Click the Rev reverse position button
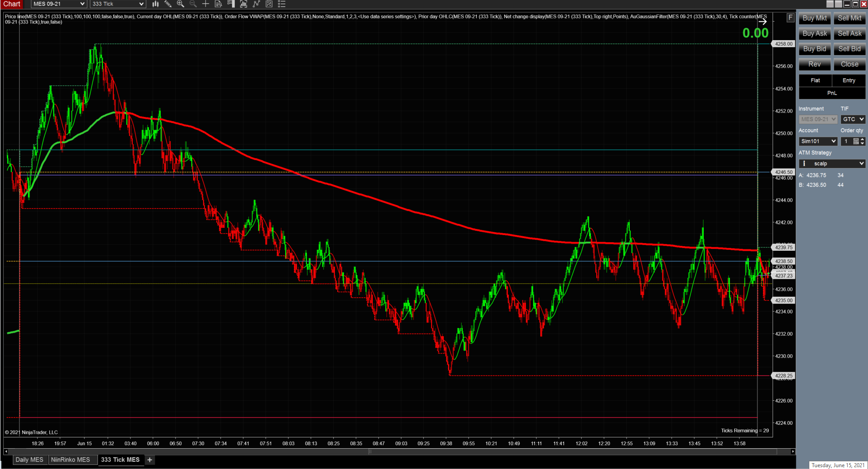Viewport: 868px width, 469px height. [x=814, y=64]
